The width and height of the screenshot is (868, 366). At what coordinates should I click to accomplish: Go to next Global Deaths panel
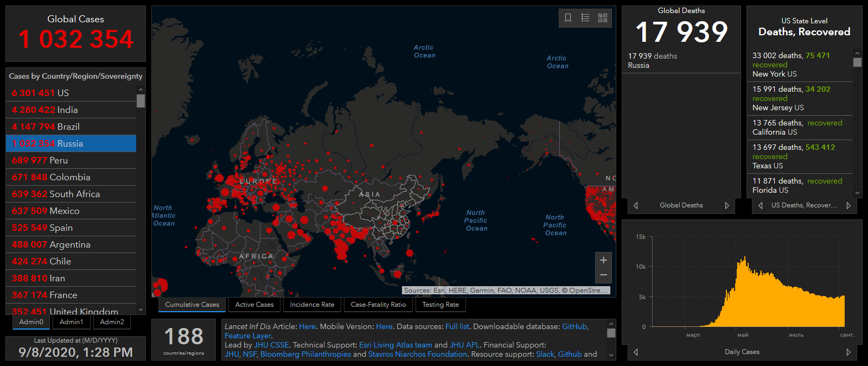[x=727, y=205]
